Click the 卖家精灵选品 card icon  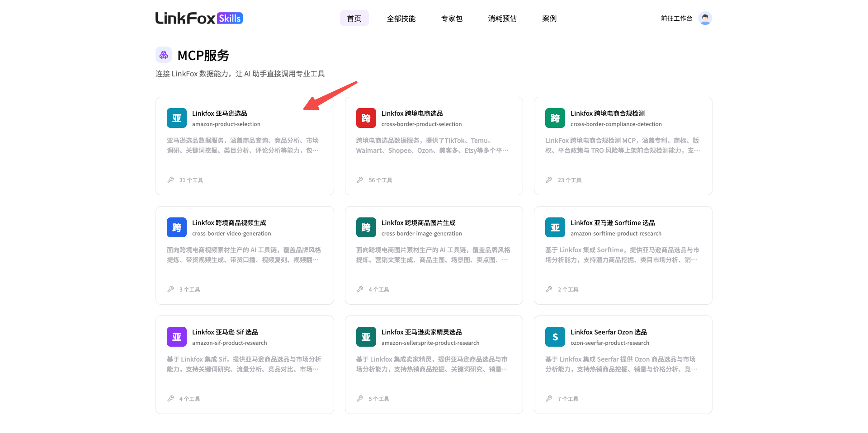[x=366, y=337]
